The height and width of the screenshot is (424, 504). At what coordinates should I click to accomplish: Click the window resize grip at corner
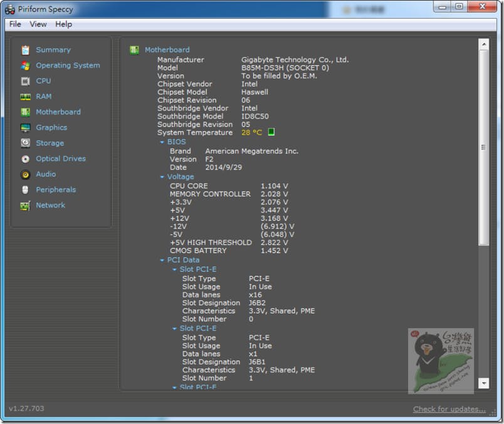pos(493,413)
